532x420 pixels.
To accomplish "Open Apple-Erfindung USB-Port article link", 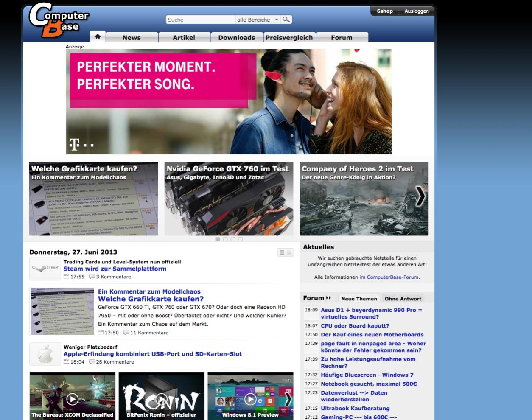I will 153,354.
